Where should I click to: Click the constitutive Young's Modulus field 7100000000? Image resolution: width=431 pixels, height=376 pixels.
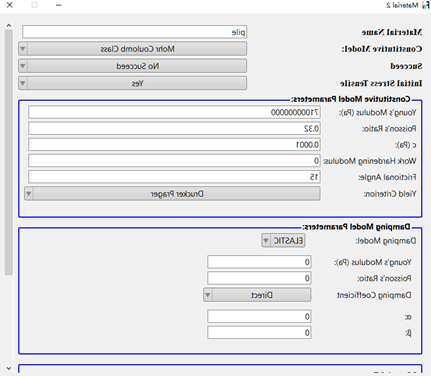(x=174, y=113)
